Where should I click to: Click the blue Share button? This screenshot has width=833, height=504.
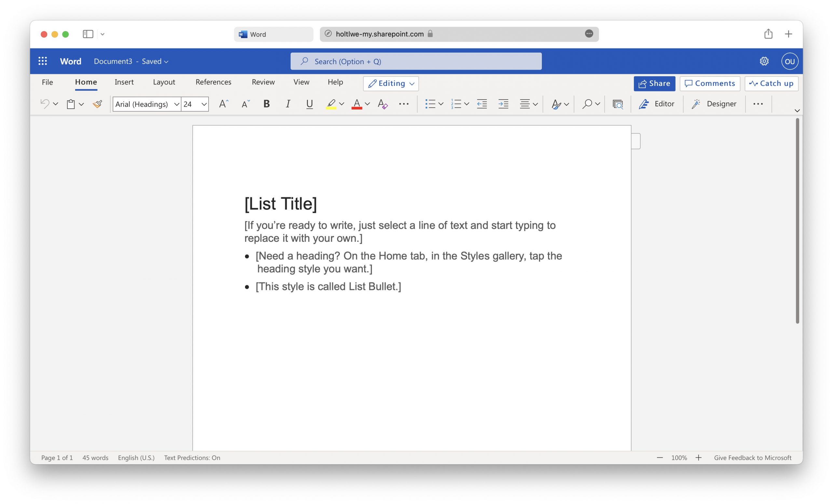pos(654,84)
